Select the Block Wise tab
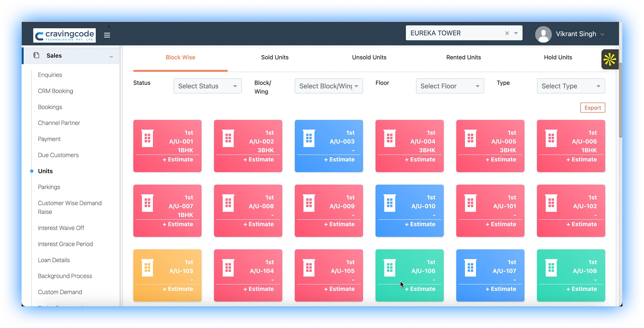The image size is (644, 328). 180,57
